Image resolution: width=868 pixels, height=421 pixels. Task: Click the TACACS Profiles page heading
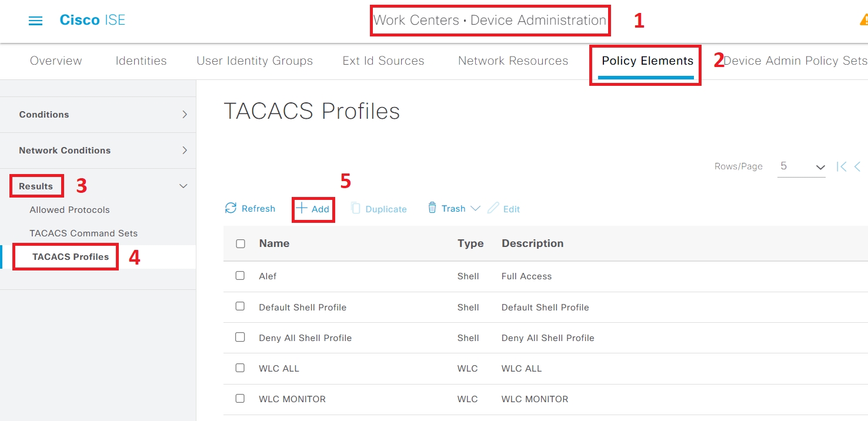click(x=312, y=111)
